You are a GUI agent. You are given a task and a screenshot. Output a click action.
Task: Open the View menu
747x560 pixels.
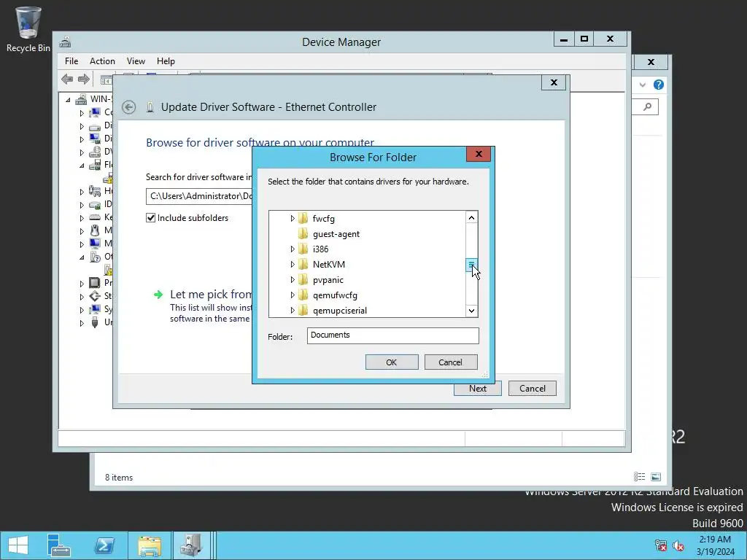(x=136, y=61)
